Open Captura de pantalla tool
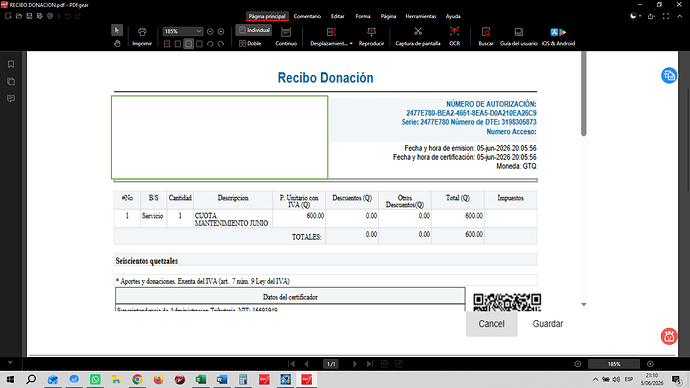 click(x=418, y=36)
